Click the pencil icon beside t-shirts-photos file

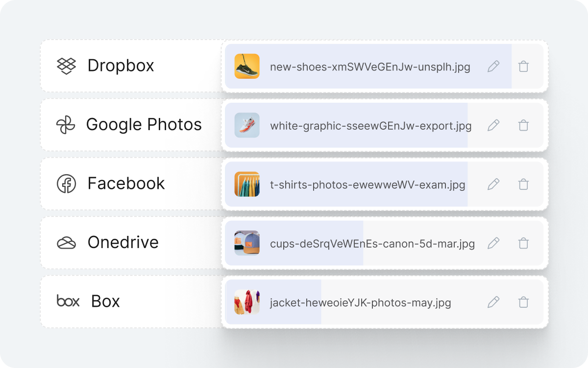pos(493,184)
